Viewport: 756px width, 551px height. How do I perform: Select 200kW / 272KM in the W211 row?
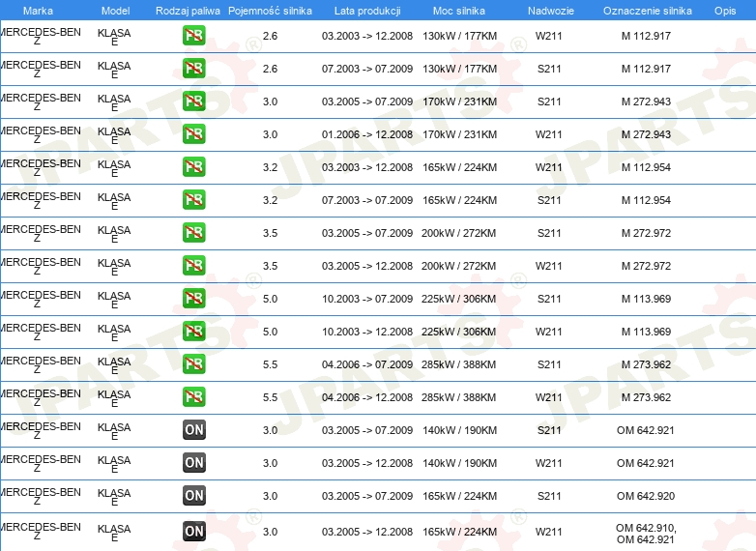pos(458,266)
